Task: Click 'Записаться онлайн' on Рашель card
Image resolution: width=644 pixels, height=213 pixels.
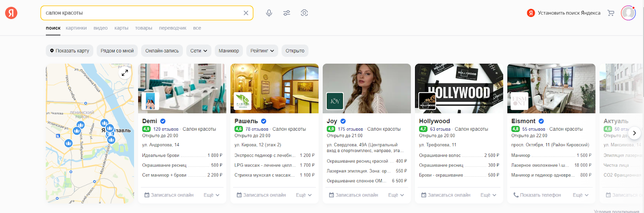Action: tap(261, 195)
